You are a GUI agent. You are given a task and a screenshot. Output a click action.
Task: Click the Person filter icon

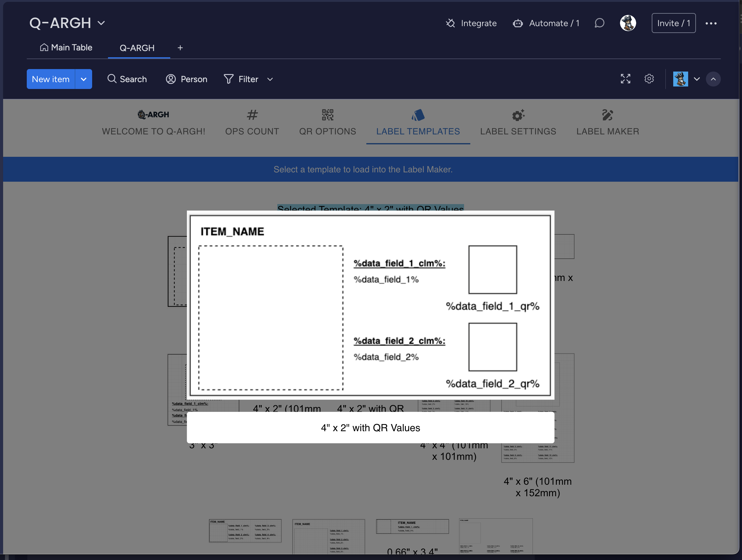pos(171,79)
